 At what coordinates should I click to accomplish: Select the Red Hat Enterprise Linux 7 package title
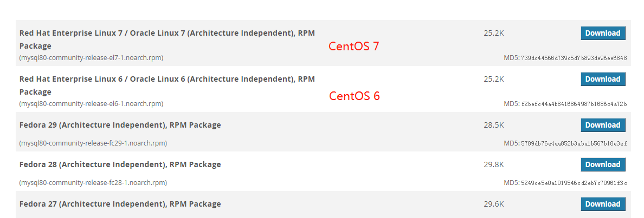coord(167,39)
